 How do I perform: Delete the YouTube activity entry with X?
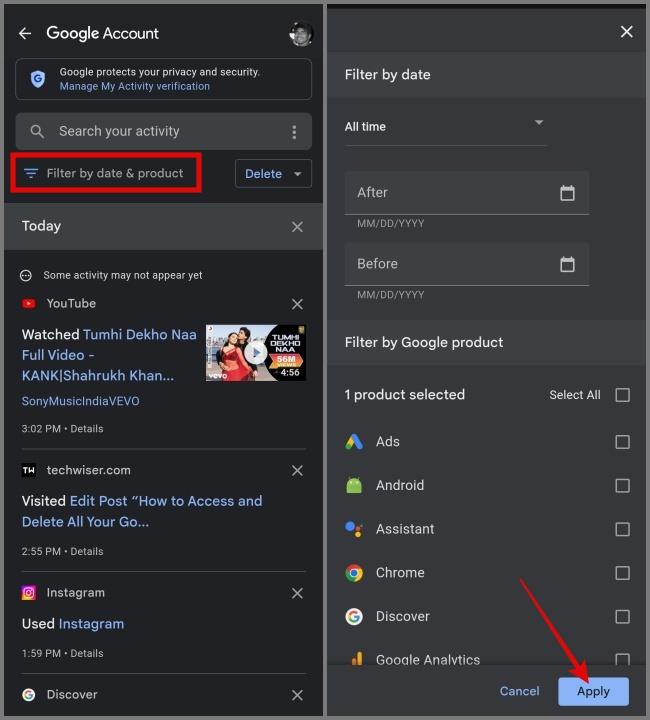(x=297, y=304)
